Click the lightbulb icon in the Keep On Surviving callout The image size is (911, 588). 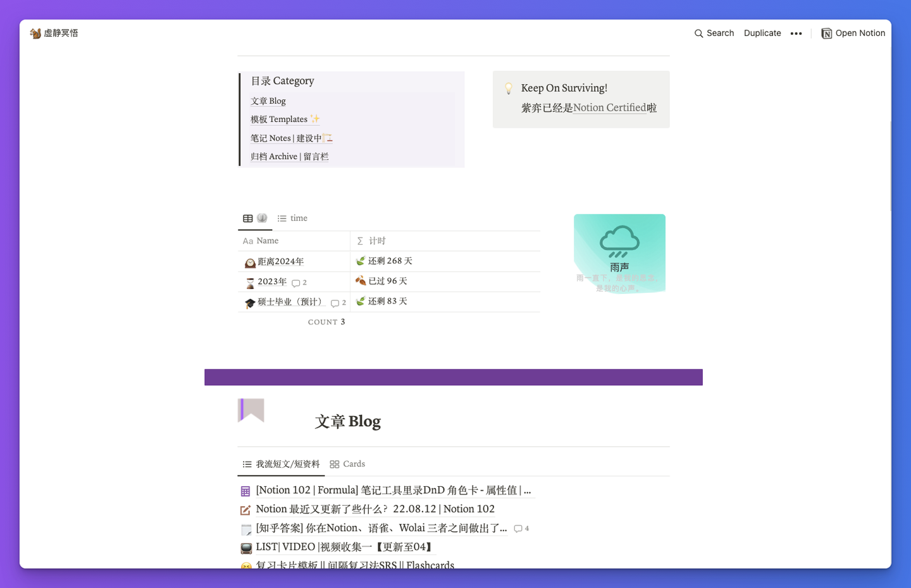pos(508,88)
